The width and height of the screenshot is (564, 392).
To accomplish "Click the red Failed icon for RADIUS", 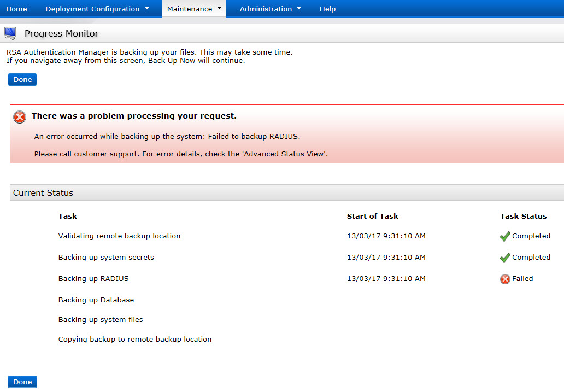I will (x=505, y=279).
